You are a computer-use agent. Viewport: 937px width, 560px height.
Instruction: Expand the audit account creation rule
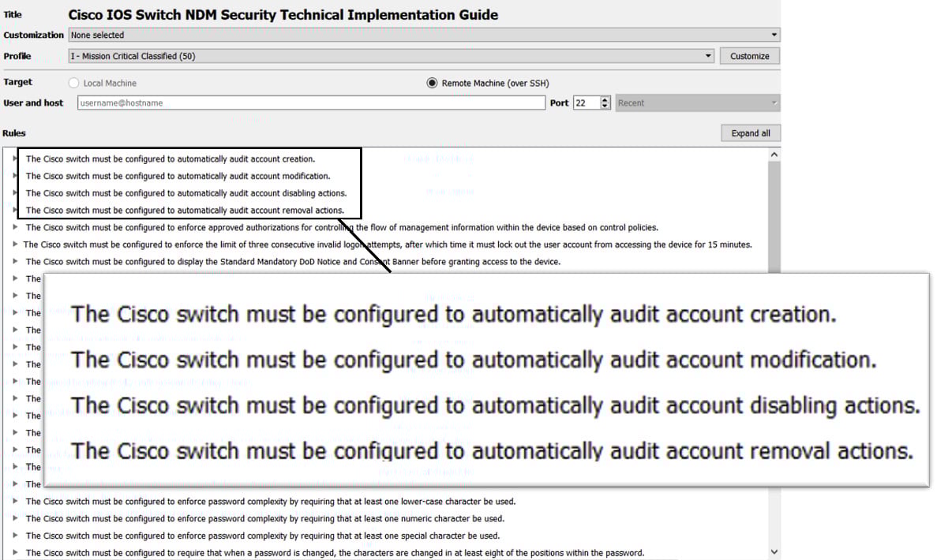(x=15, y=159)
